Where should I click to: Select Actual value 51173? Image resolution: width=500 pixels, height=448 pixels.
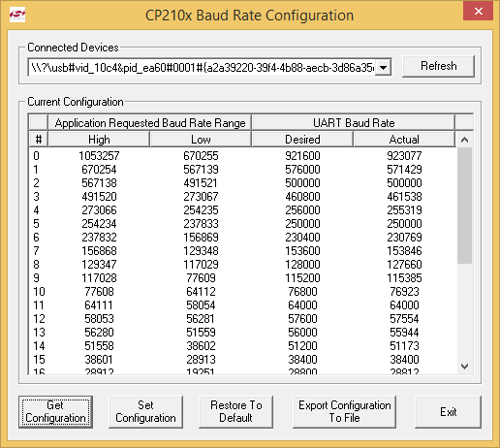404,346
